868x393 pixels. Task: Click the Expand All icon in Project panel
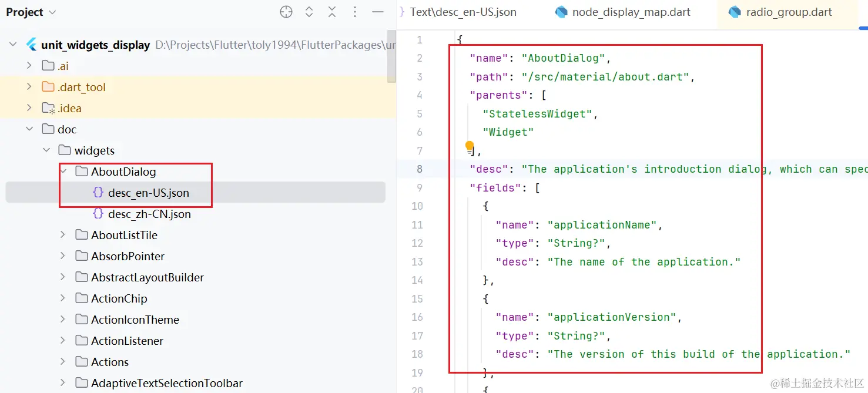coord(309,12)
